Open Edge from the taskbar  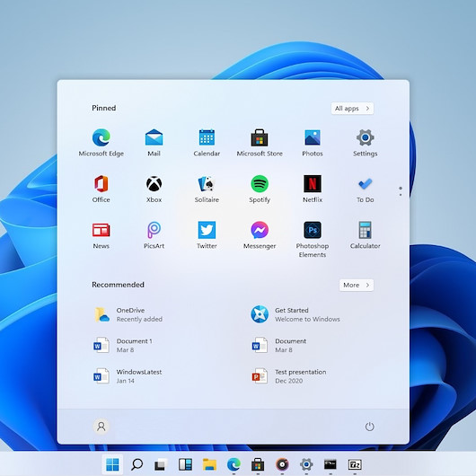(x=234, y=464)
